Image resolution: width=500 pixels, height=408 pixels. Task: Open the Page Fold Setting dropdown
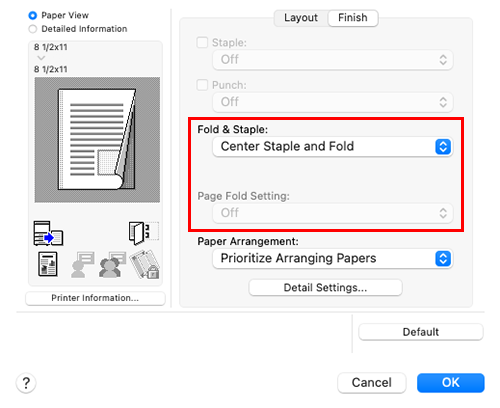pos(332,213)
